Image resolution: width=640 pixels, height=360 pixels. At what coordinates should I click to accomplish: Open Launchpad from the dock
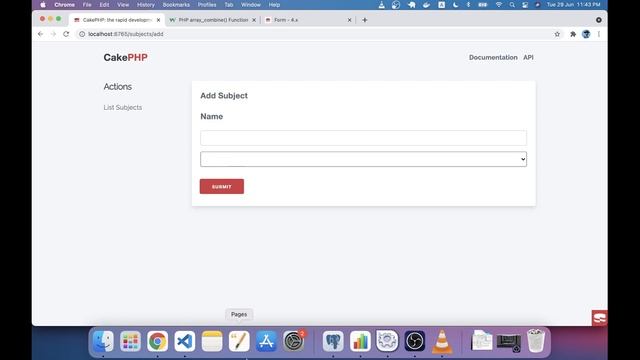(130, 341)
